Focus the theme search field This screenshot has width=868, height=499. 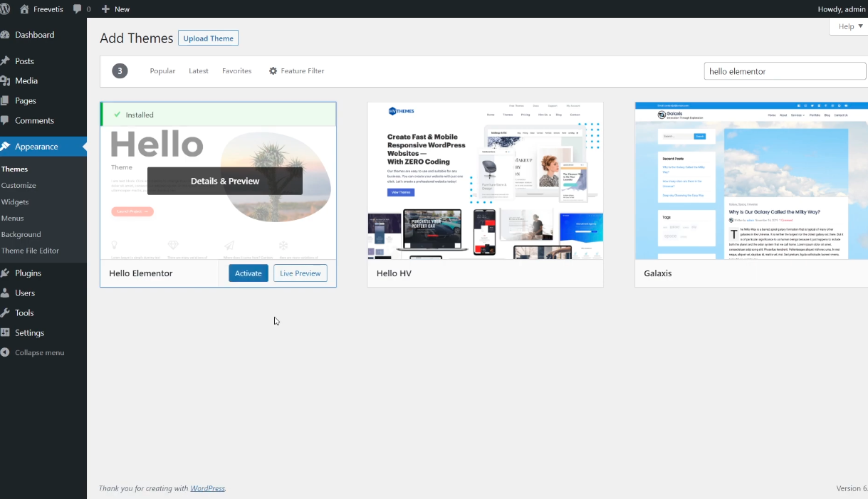coord(785,71)
